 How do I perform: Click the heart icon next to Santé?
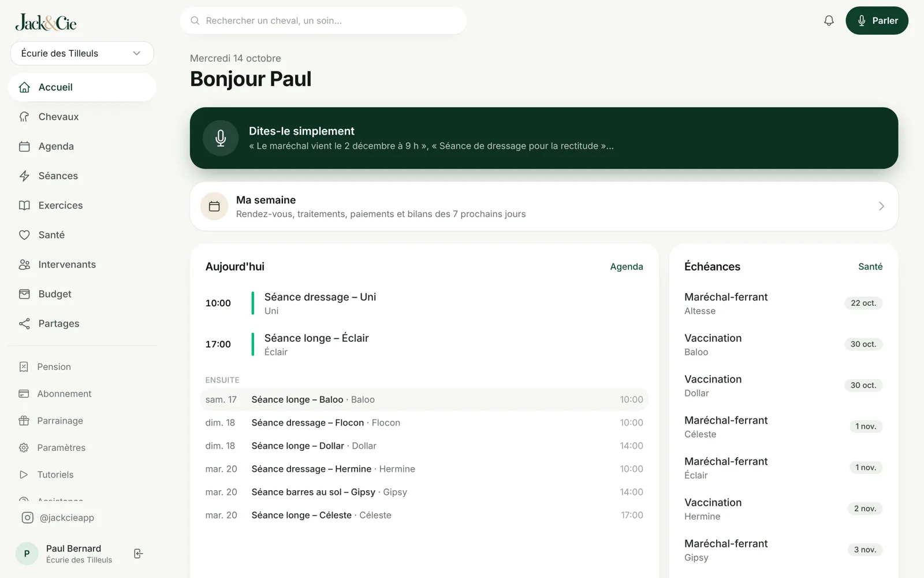click(24, 235)
